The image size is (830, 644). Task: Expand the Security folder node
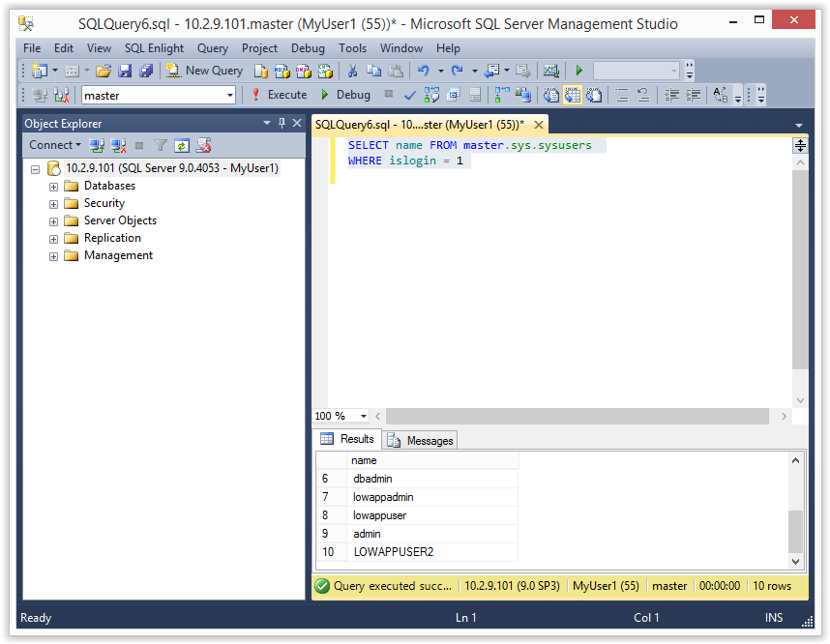[x=53, y=204]
